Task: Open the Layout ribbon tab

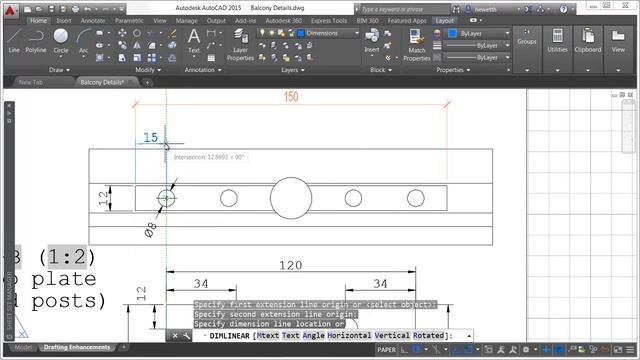Action: pyautogui.click(x=444, y=20)
